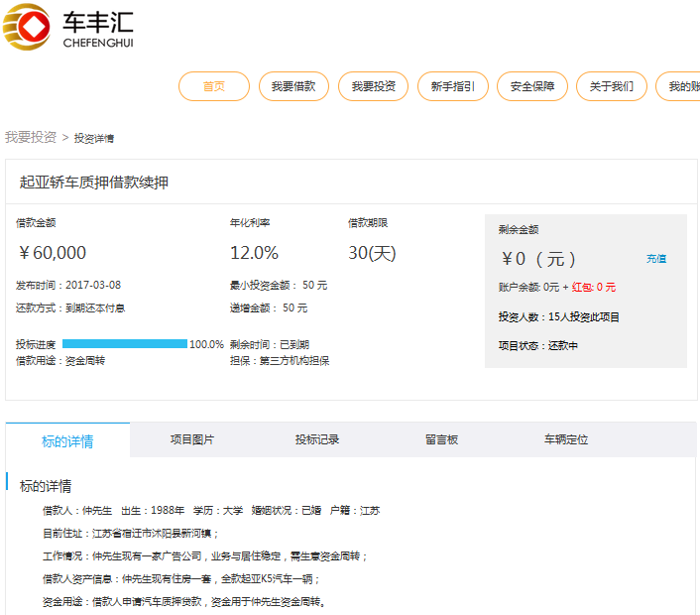Go to 我要借款 page

point(293,86)
